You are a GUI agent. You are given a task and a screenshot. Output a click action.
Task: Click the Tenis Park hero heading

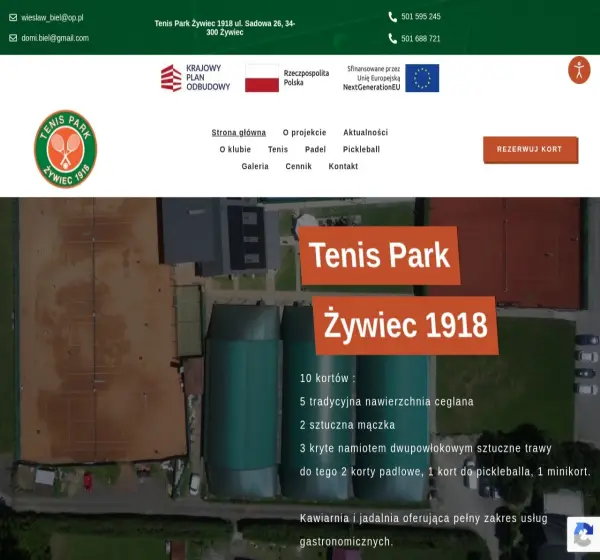point(379,255)
